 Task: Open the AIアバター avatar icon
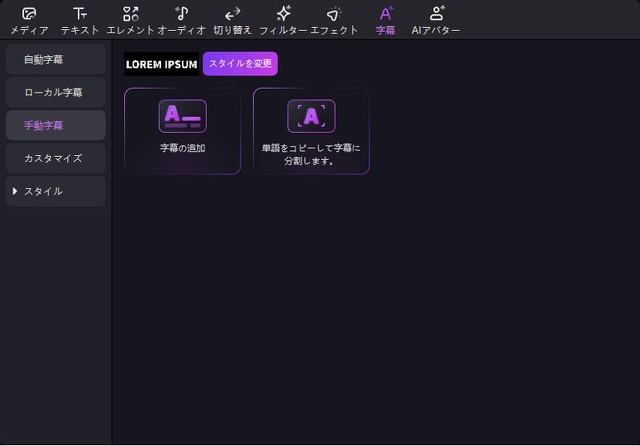point(436,13)
